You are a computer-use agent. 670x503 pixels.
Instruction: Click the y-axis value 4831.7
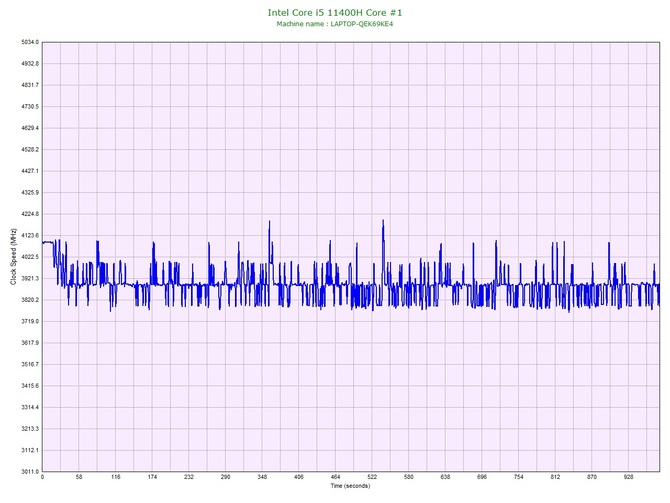tap(30, 85)
